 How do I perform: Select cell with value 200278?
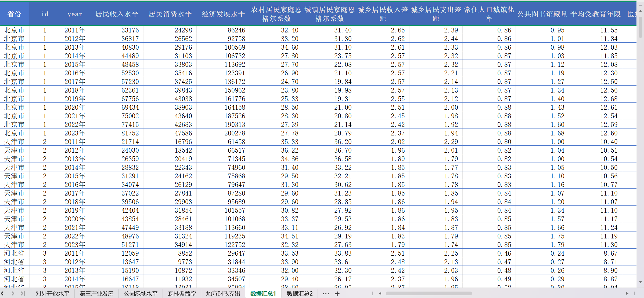[235, 133]
